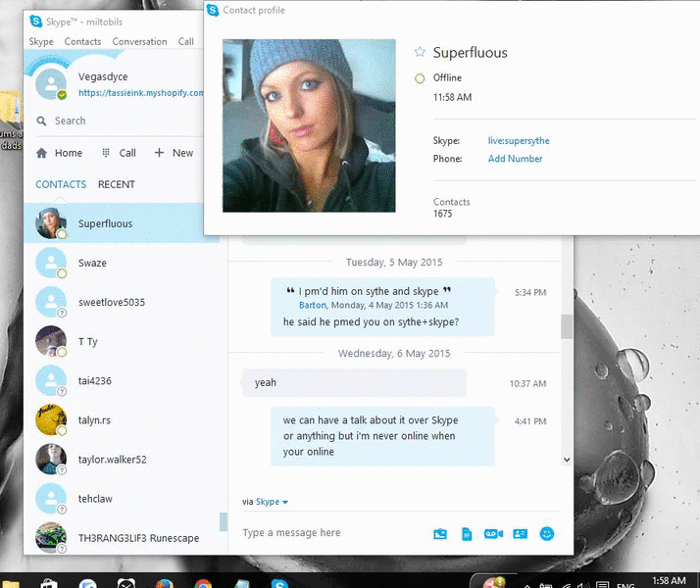Open the Call menu
This screenshot has width=700, height=588.
click(185, 41)
